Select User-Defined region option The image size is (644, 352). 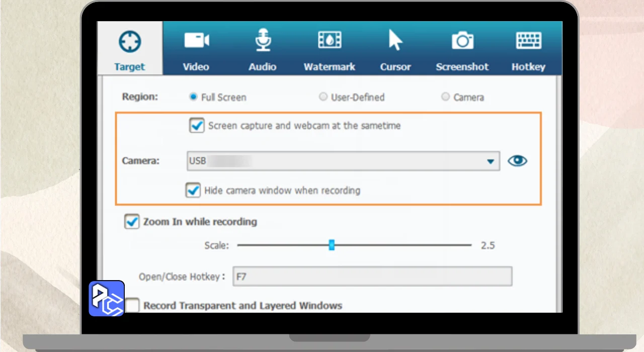coord(323,97)
